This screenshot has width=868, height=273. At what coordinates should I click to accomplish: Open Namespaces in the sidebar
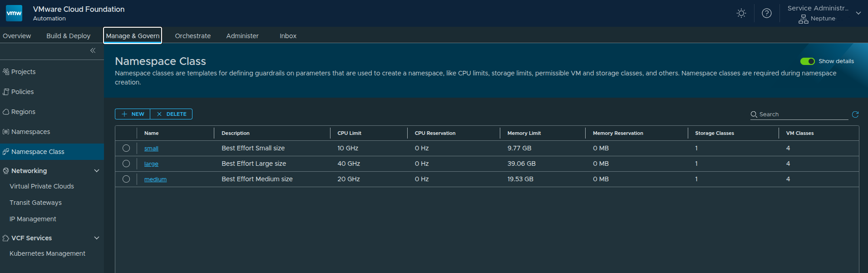point(30,132)
